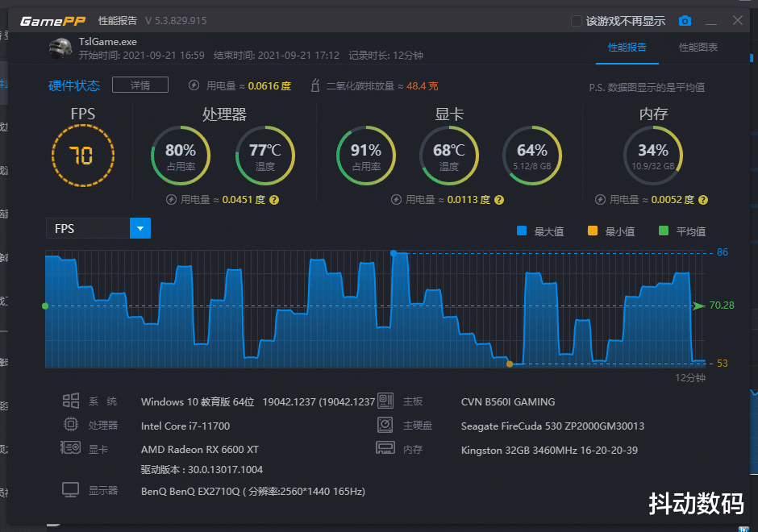Close the GamePP performance report window
The width and height of the screenshot is (758, 532).
pyautogui.click(x=738, y=20)
